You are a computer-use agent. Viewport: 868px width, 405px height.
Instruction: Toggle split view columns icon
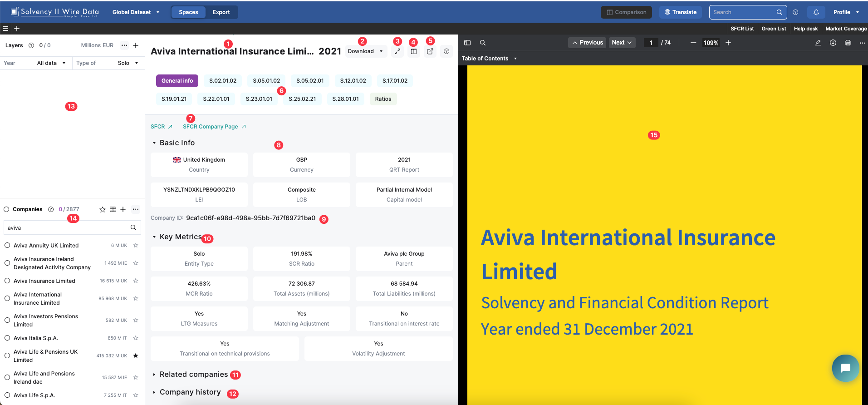click(x=414, y=52)
